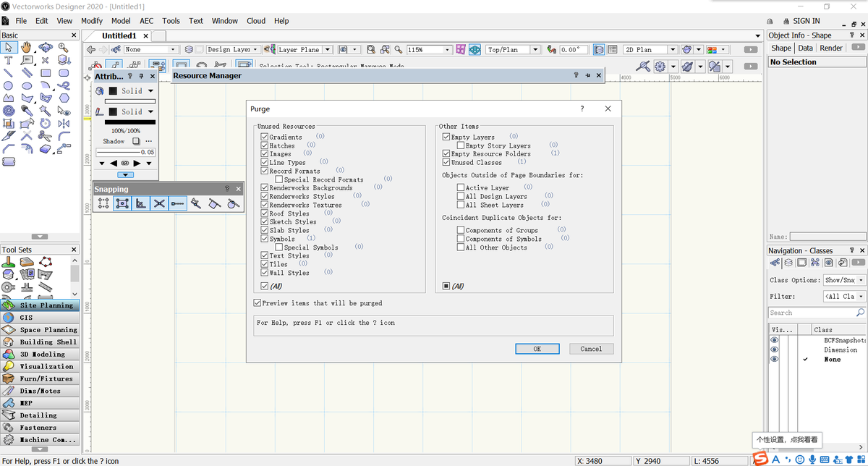The height and width of the screenshot is (466, 868).
Task: Select the Rotate tool
Action: coord(46,123)
